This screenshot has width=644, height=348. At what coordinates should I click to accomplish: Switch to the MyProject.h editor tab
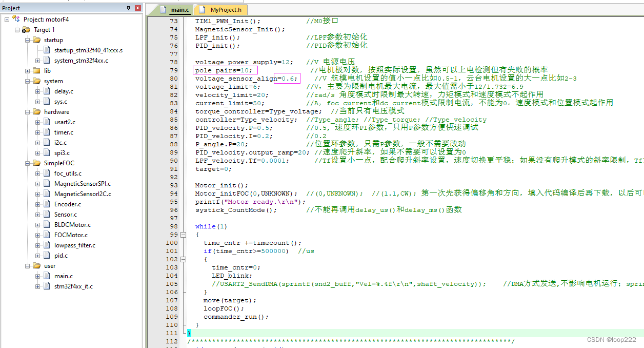pos(222,10)
